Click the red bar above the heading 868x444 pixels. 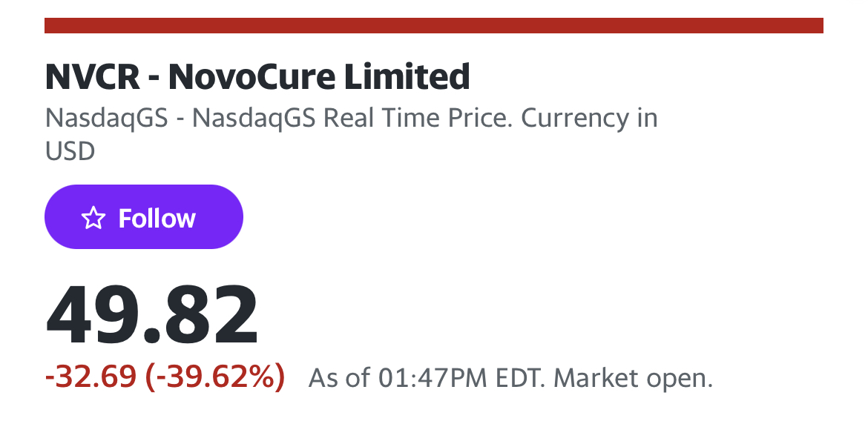pyautogui.click(x=433, y=26)
